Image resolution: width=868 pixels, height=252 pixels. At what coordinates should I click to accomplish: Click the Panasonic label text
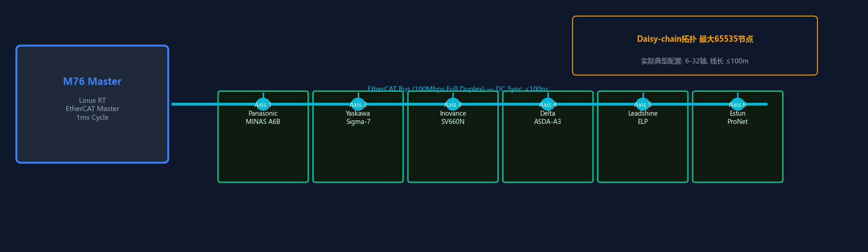[263, 113]
